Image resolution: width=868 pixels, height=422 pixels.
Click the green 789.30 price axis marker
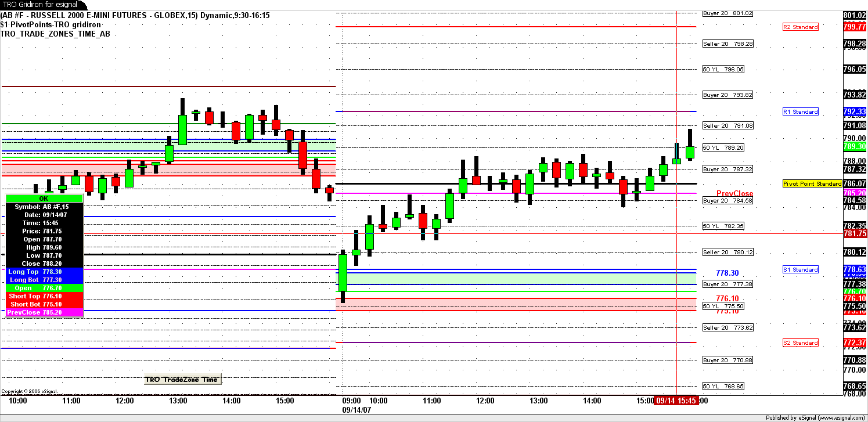(x=855, y=147)
